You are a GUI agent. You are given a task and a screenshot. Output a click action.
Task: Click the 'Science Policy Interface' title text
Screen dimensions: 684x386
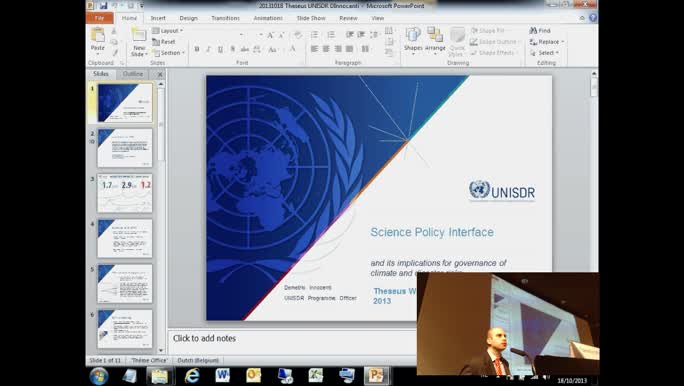432,232
